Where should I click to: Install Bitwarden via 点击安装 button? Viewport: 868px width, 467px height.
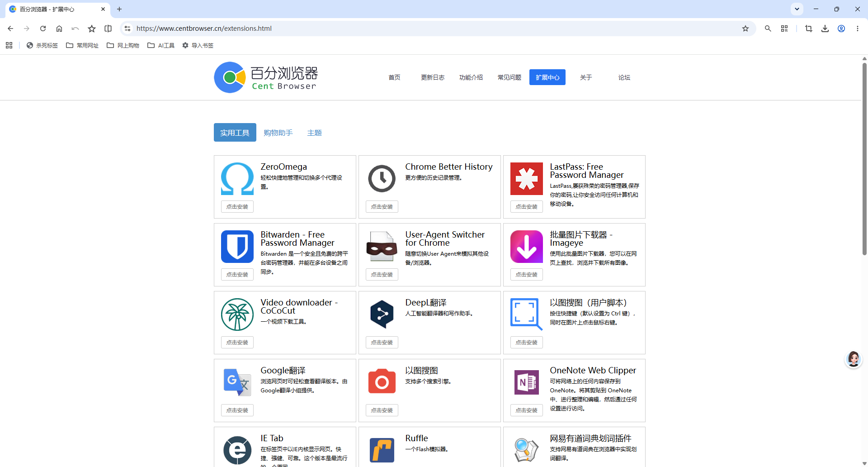point(237,275)
